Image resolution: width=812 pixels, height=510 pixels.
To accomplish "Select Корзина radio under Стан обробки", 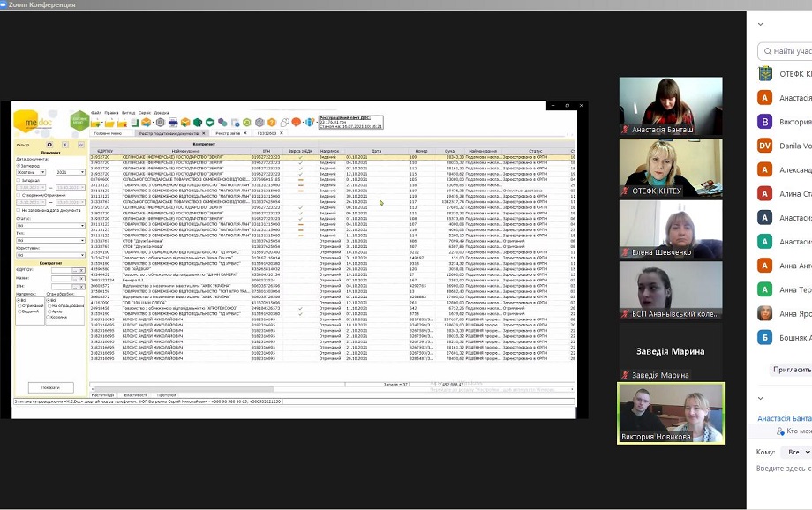I will pos(48,317).
